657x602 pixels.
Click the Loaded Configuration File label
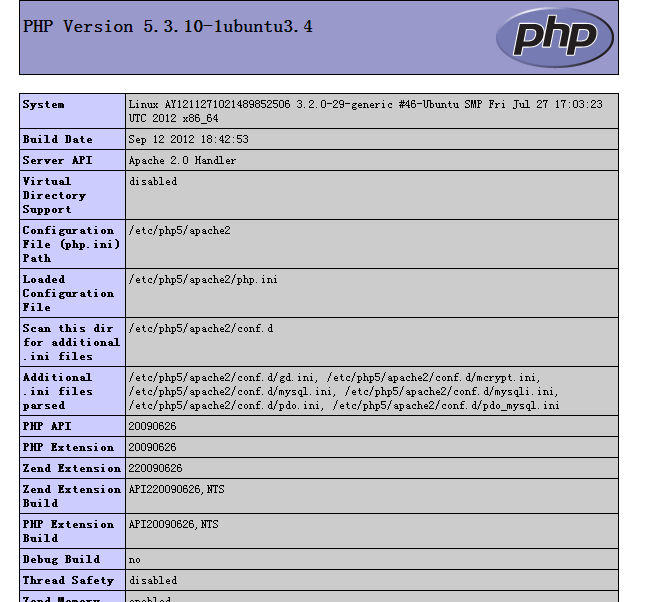click(68, 293)
